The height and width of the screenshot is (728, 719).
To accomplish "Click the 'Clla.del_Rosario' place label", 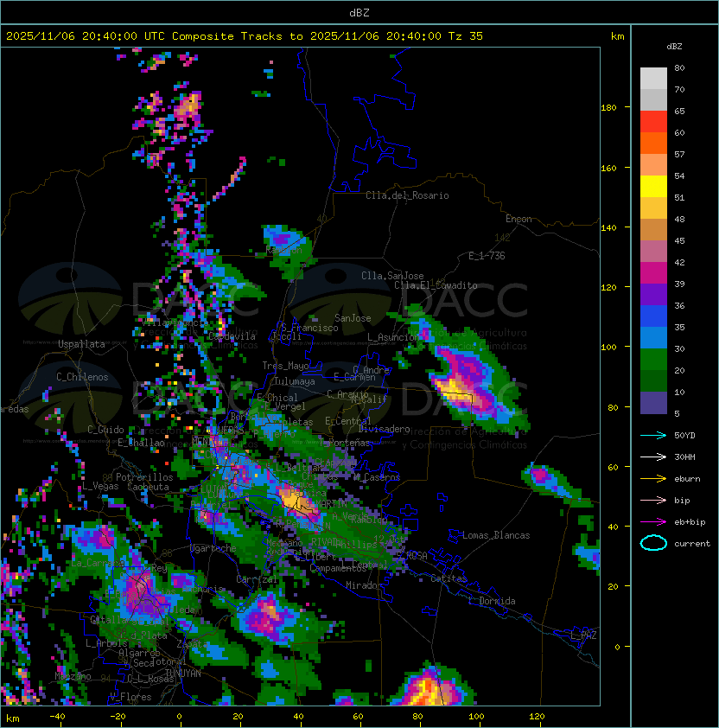I will point(407,195).
